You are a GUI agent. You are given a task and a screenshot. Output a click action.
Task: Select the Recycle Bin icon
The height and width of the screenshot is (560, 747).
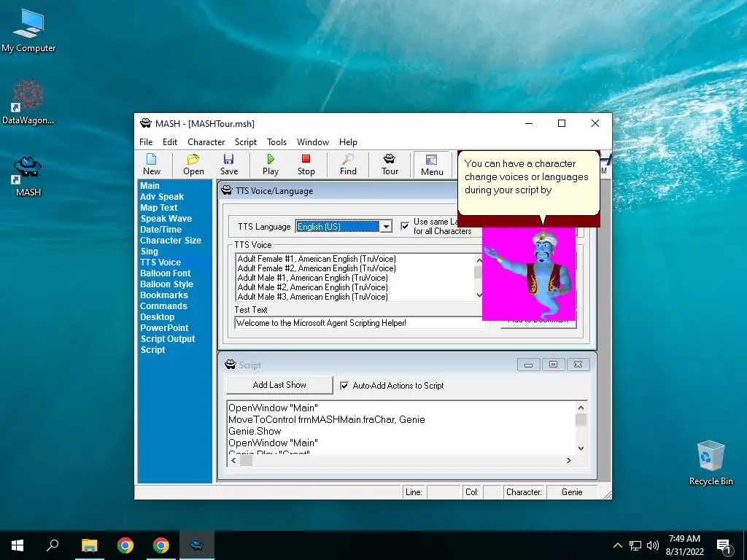(x=711, y=463)
